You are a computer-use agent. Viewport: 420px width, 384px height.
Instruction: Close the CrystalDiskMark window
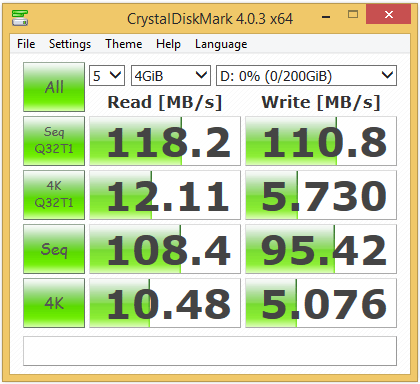click(x=388, y=14)
